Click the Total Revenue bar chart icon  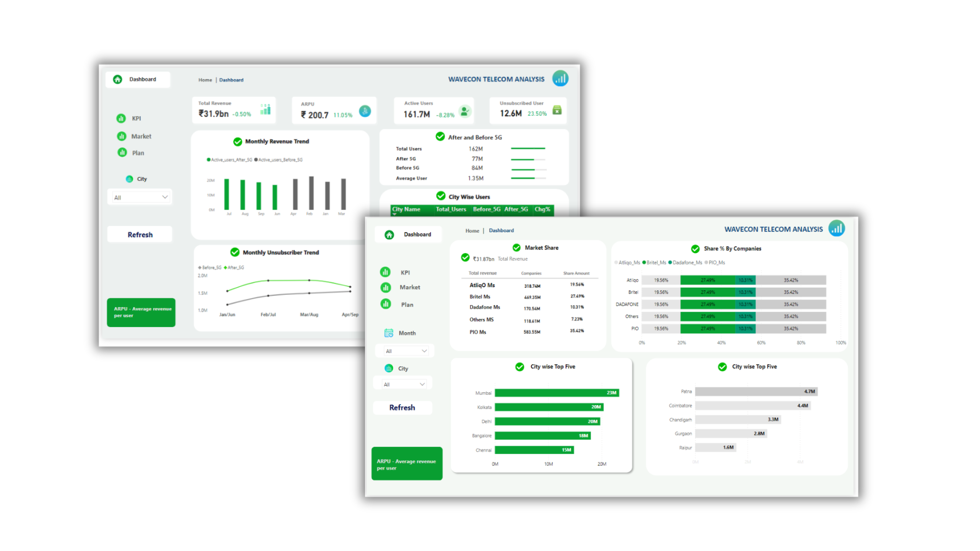(265, 110)
